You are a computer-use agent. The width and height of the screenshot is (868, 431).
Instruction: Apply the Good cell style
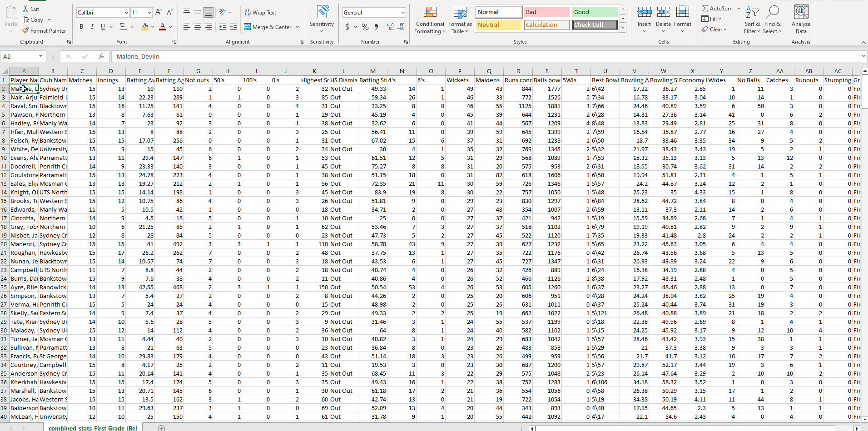(x=594, y=12)
